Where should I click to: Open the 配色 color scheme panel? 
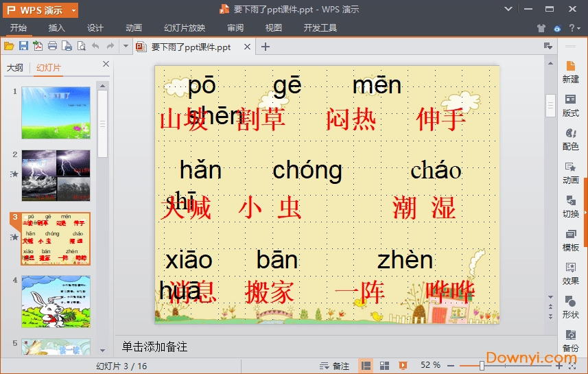570,139
